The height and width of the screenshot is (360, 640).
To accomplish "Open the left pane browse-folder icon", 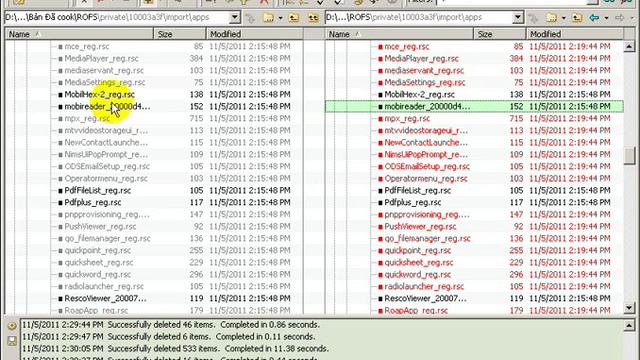I will coord(268,18).
